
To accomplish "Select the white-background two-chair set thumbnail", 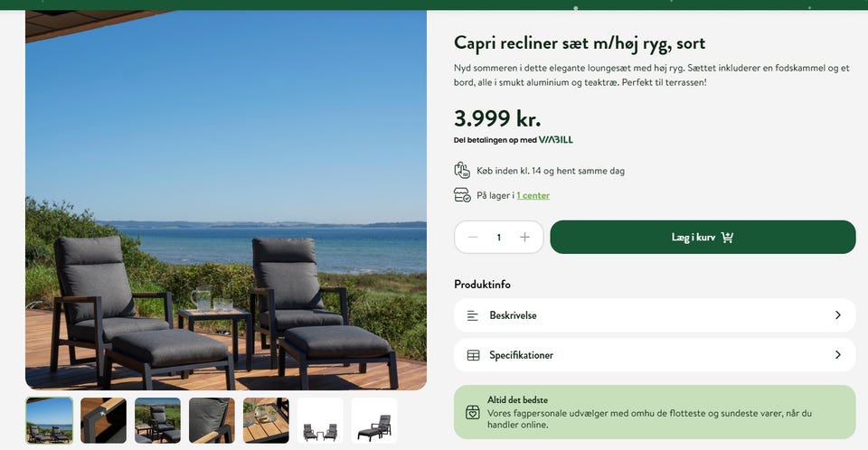I will [320, 420].
